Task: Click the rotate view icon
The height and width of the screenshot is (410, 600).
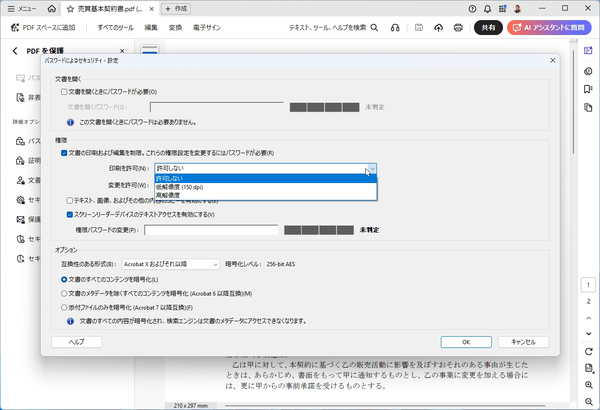Action: [589, 351]
